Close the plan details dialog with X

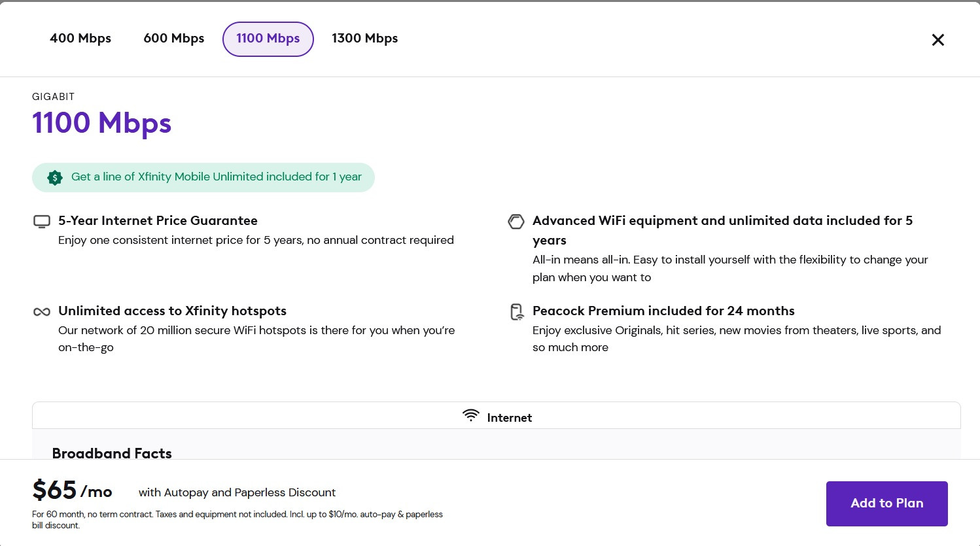(937, 40)
